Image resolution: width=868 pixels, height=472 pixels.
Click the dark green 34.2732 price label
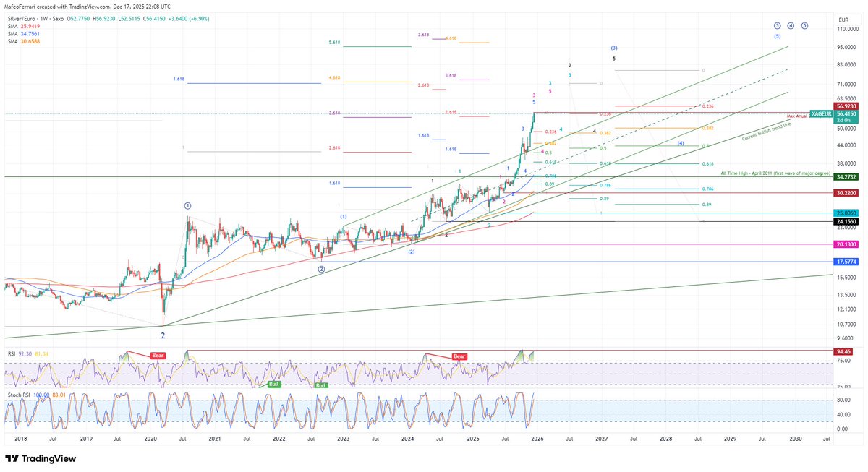click(x=846, y=176)
